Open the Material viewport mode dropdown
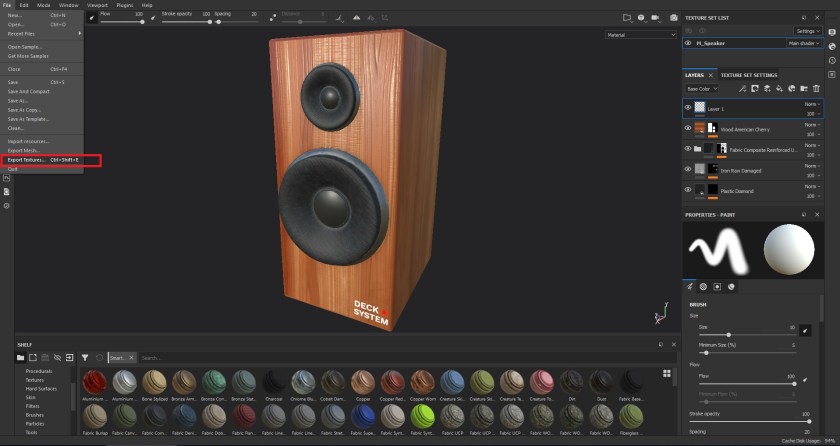The width and height of the screenshot is (840, 446). 641,35
